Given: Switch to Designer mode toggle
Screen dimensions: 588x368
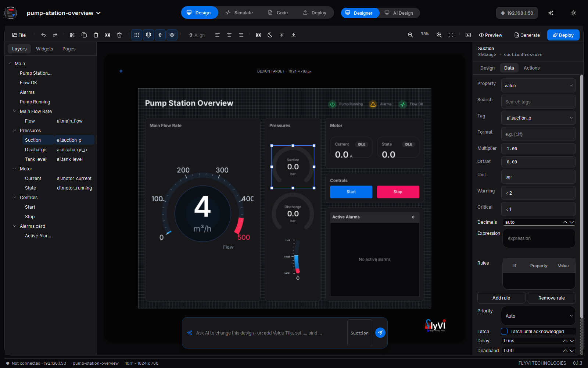Looking at the screenshot, I should tap(360, 13).
